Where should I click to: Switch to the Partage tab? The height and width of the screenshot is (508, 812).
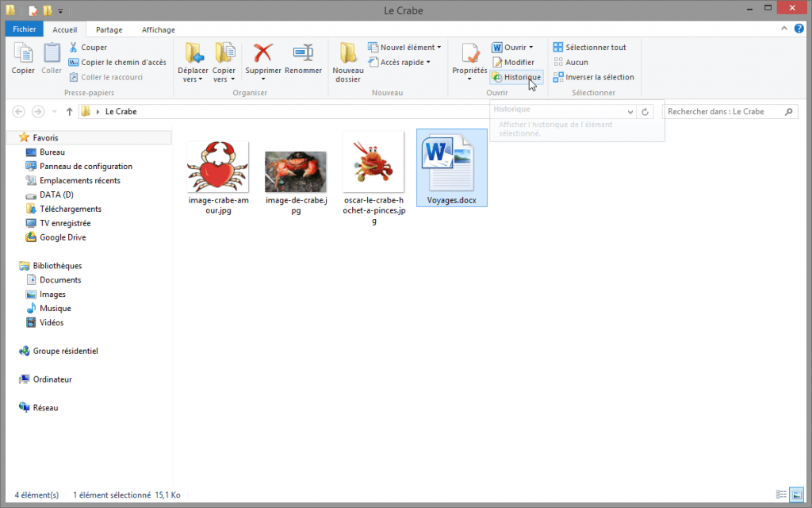coord(109,29)
